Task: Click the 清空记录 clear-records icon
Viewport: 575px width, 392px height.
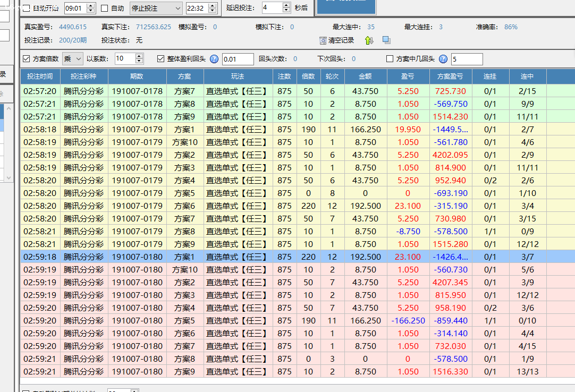Action: click(323, 40)
